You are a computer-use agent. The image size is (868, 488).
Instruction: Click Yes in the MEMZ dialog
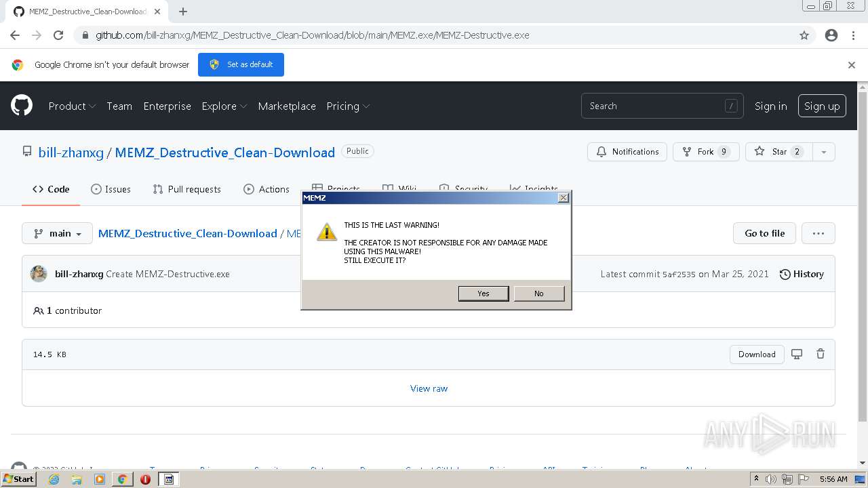484,293
